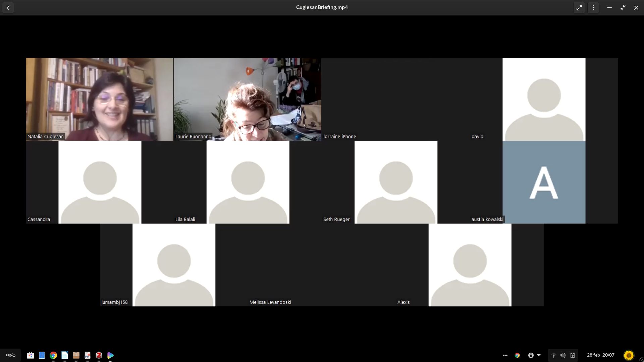Open the red Z application icon
The width and height of the screenshot is (644, 362).
tap(99, 355)
